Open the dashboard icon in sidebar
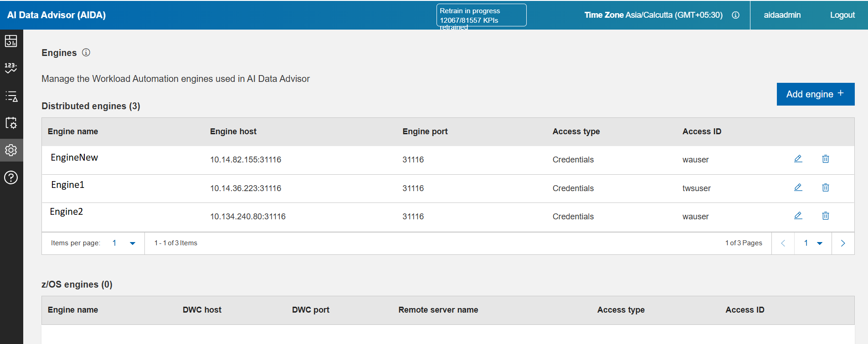Viewport: 868px width, 344px height. click(11, 41)
